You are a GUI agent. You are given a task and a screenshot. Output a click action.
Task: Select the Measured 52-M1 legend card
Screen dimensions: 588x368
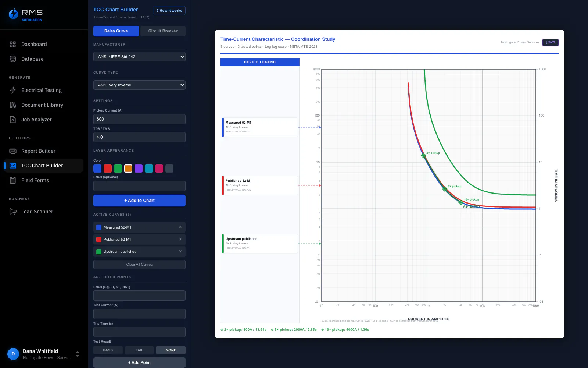[x=260, y=127]
